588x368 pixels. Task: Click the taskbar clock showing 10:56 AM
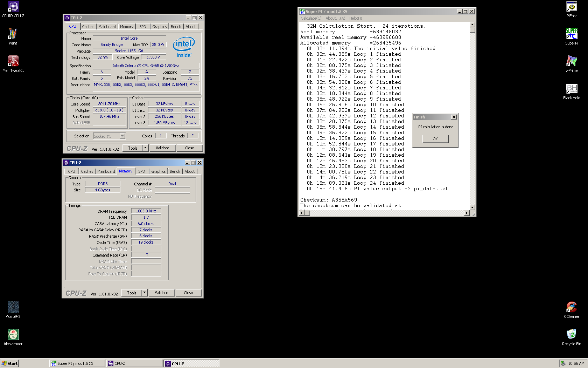click(576, 363)
